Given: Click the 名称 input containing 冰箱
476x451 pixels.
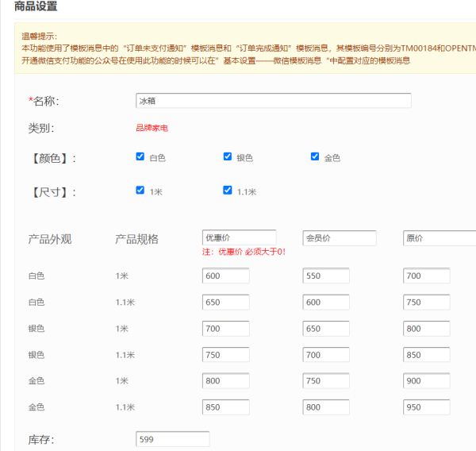Looking at the screenshot, I should pyautogui.click(x=274, y=101).
